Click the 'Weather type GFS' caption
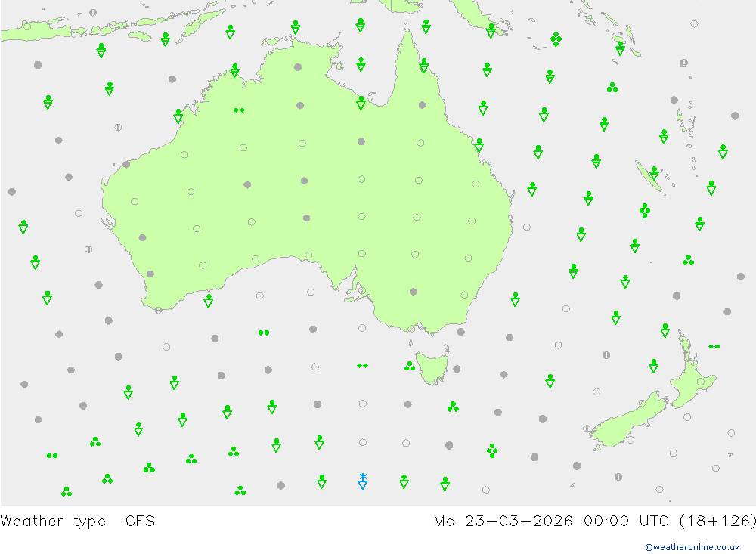 click(x=78, y=521)
